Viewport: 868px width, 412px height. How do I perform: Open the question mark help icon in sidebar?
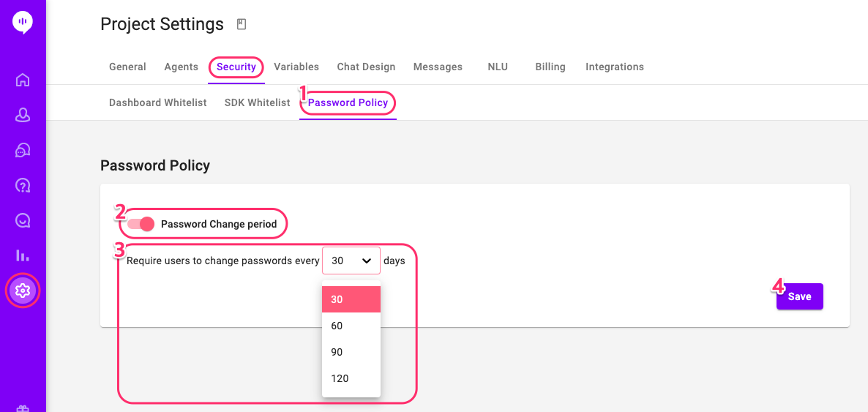point(23,186)
